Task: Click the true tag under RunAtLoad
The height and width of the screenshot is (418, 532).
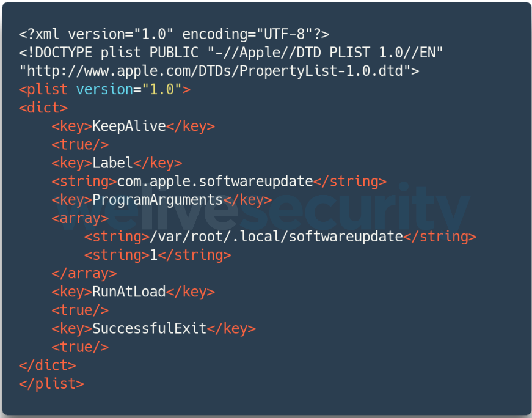Action: point(80,310)
